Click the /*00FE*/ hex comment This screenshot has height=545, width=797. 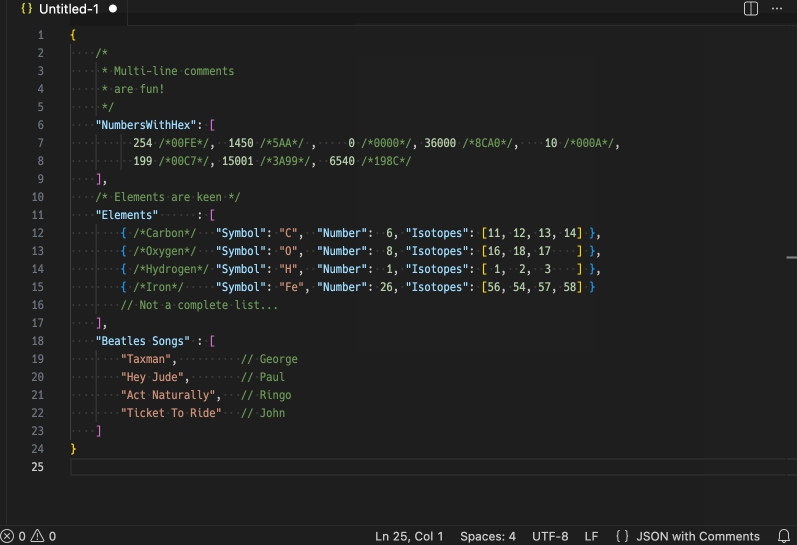click(x=183, y=143)
